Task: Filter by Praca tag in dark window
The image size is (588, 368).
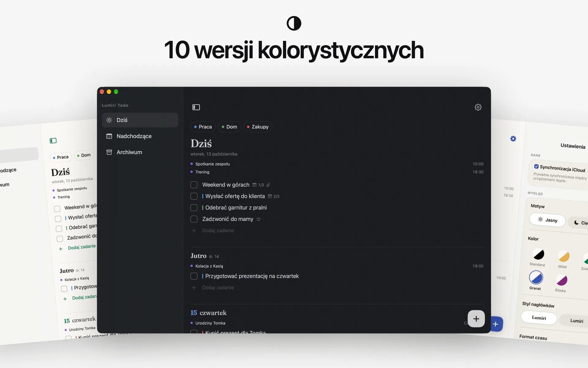Action: [x=203, y=127]
